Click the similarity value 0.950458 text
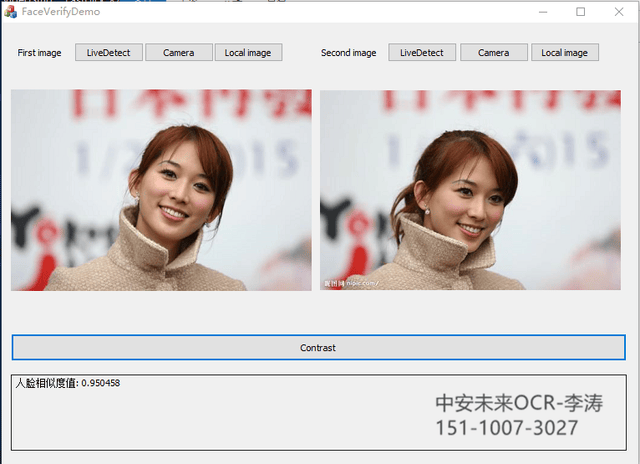This screenshot has width=640, height=464. pyautogui.click(x=100, y=383)
